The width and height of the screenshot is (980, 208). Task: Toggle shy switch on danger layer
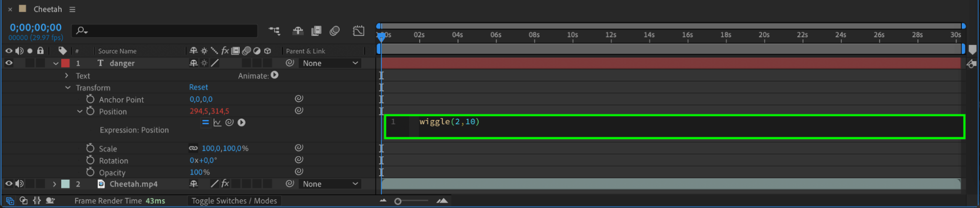194,63
